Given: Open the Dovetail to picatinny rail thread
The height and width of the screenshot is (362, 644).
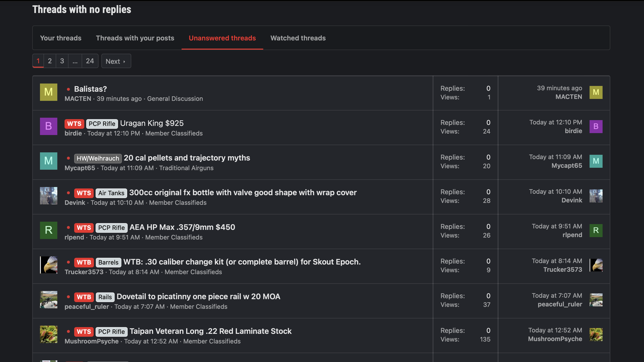Looking at the screenshot, I should pyautogui.click(x=198, y=297).
